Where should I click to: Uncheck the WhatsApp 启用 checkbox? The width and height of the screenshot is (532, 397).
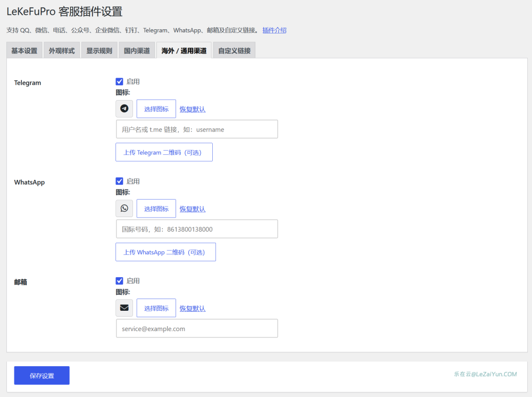click(x=119, y=181)
